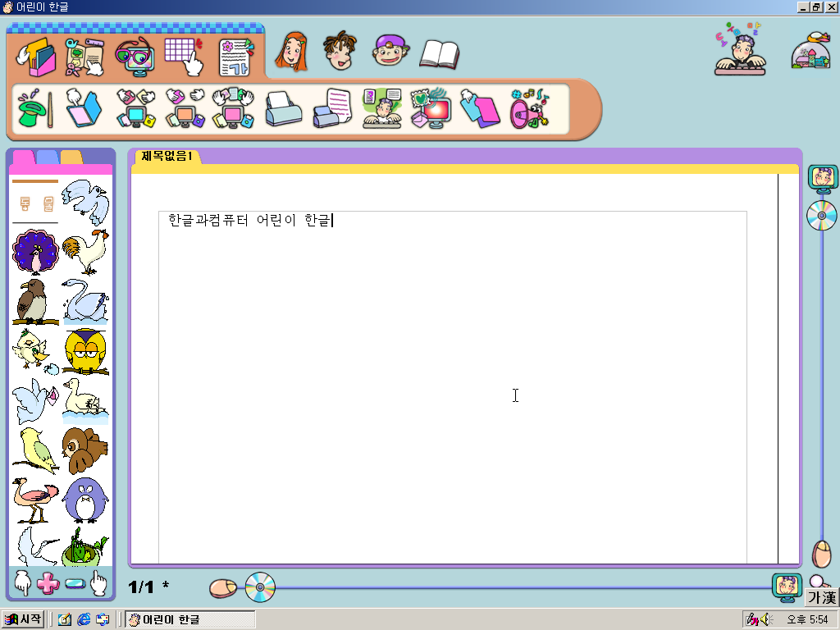
Task: Switch to the pink clipart tab
Action: 24,157
